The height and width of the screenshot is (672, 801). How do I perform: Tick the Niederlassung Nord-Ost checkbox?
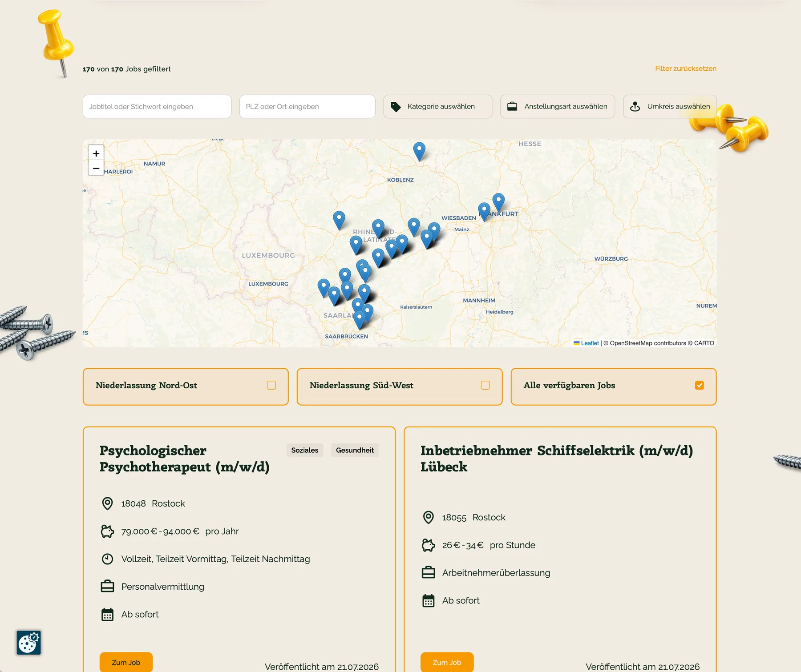(x=271, y=385)
